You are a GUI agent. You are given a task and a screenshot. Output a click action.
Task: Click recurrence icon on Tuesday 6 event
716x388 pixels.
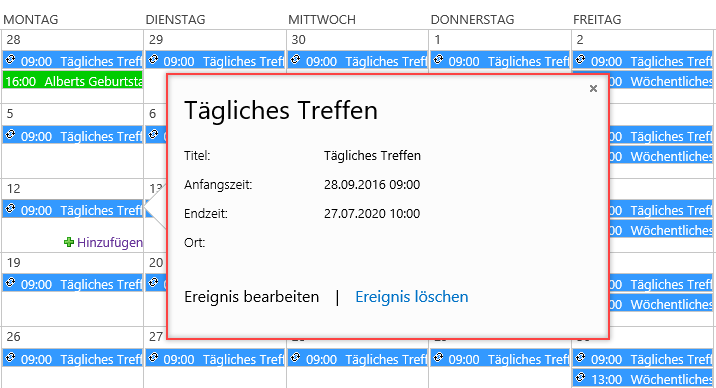[x=153, y=135]
